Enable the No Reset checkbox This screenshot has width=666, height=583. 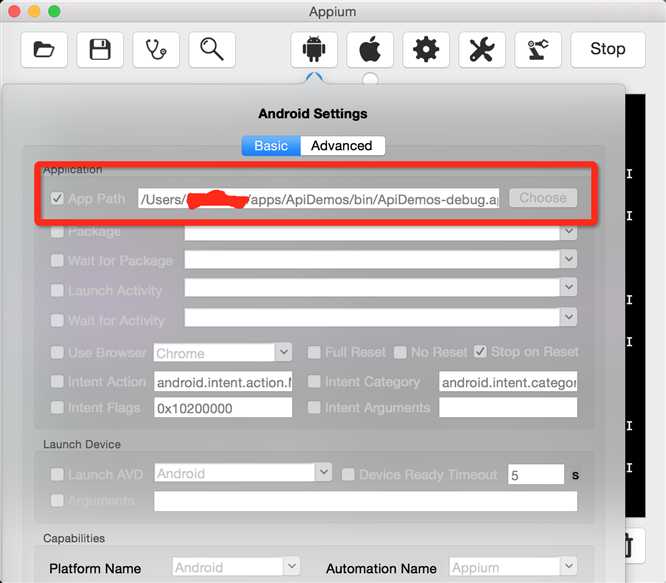(400, 352)
